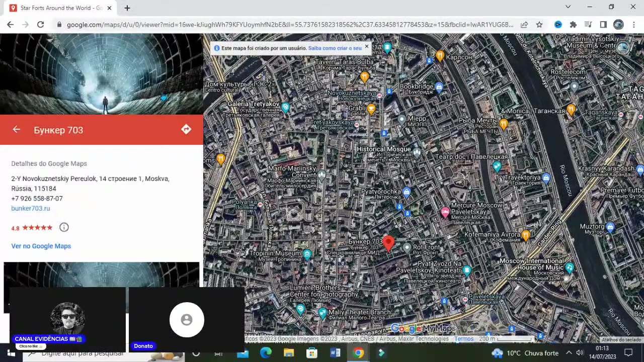Select Star Forts Around the World tab
Image resolution: width=644 pixels, height=362 pixels.
coord(61,8)
